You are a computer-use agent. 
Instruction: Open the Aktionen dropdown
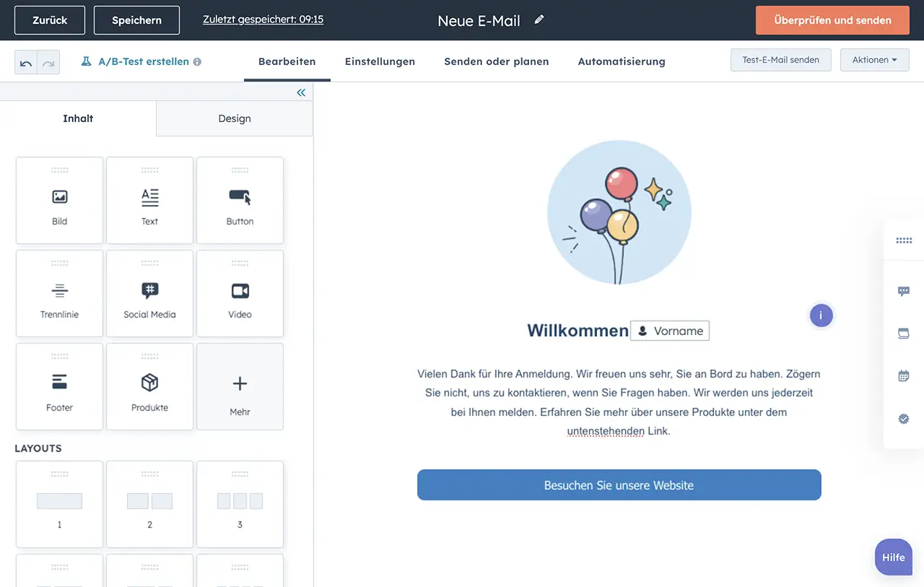pyautogui.click(x=875, y=60)
